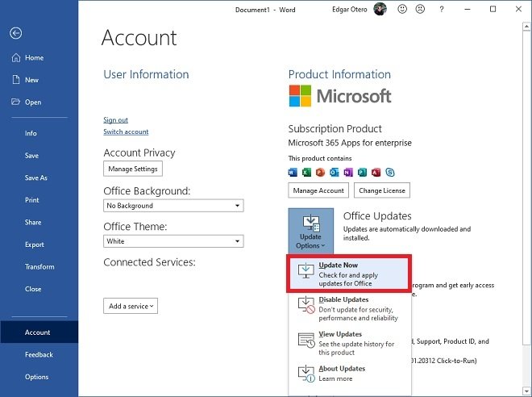Click the Sign out link
Screen dimensions: 532x397
click(116, 120)
